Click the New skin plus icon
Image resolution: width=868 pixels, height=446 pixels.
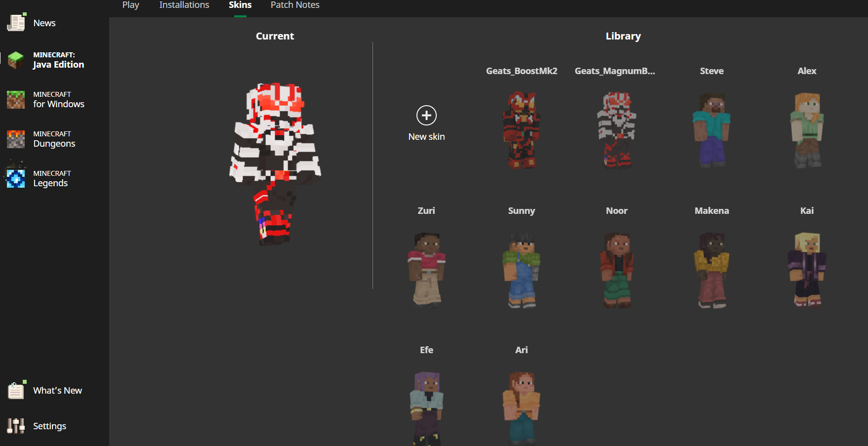(426, 116)
